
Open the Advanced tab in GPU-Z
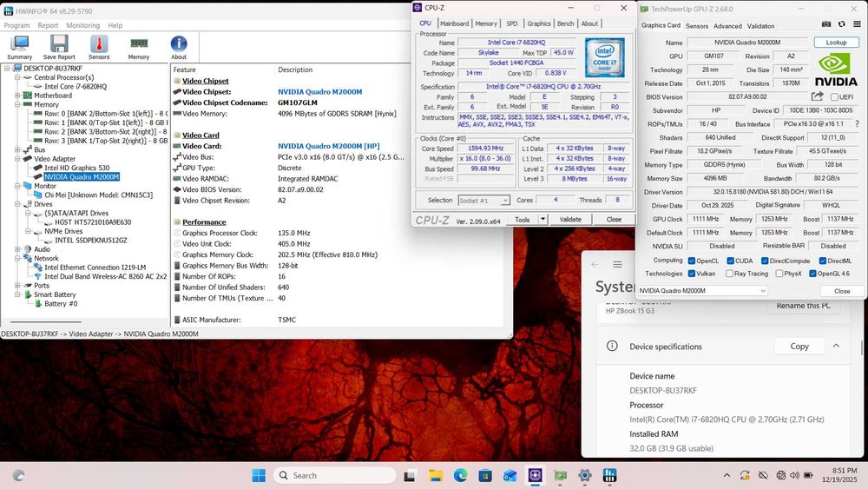(x=727, y=26)
